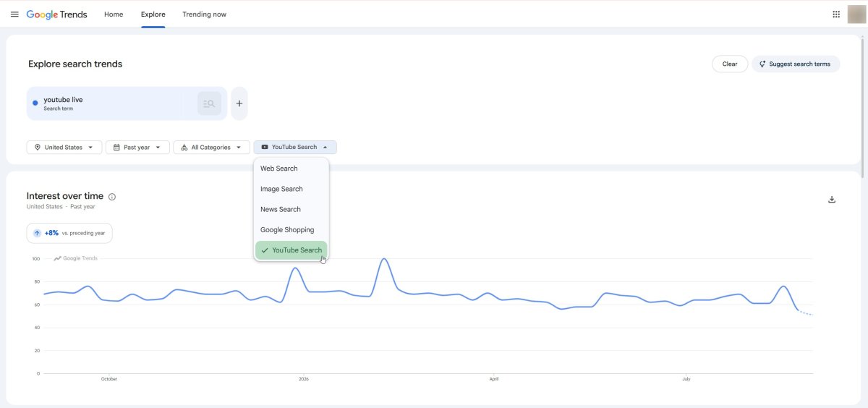
Task: Click the search term lookup icon
Action: [209, 103]
